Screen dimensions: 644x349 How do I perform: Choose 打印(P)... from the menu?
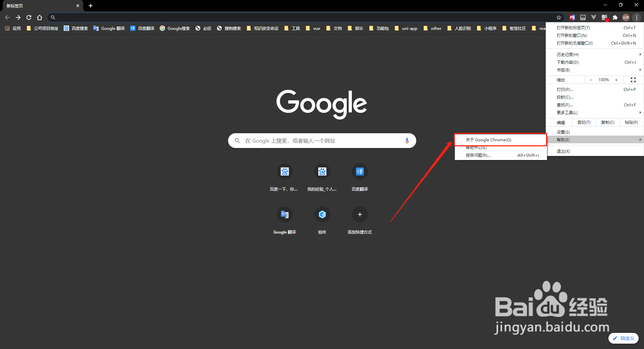coord(595,90)
